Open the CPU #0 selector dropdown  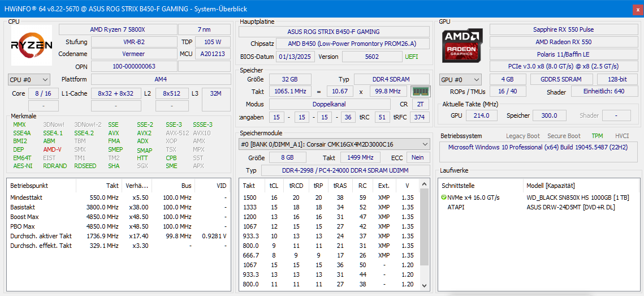click(x=29, y=79)
